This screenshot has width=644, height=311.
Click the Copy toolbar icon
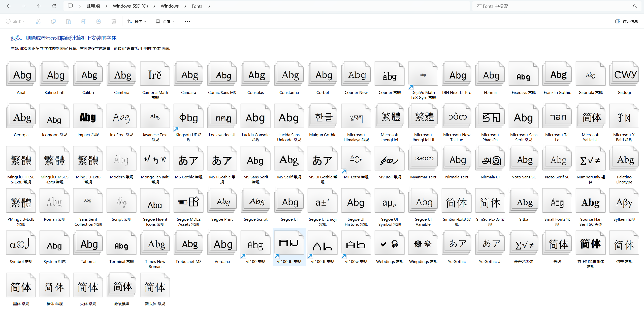click(53, 21)
